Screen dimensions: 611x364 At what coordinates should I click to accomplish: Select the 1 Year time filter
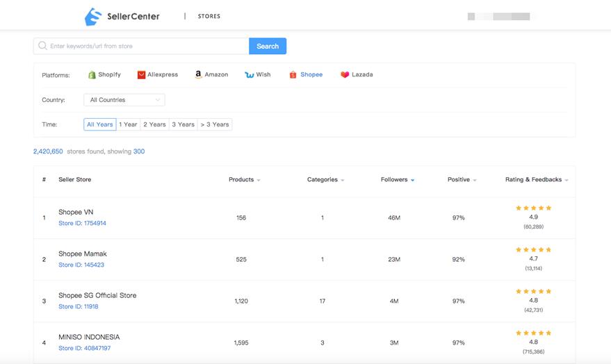[x=128, y=124]
